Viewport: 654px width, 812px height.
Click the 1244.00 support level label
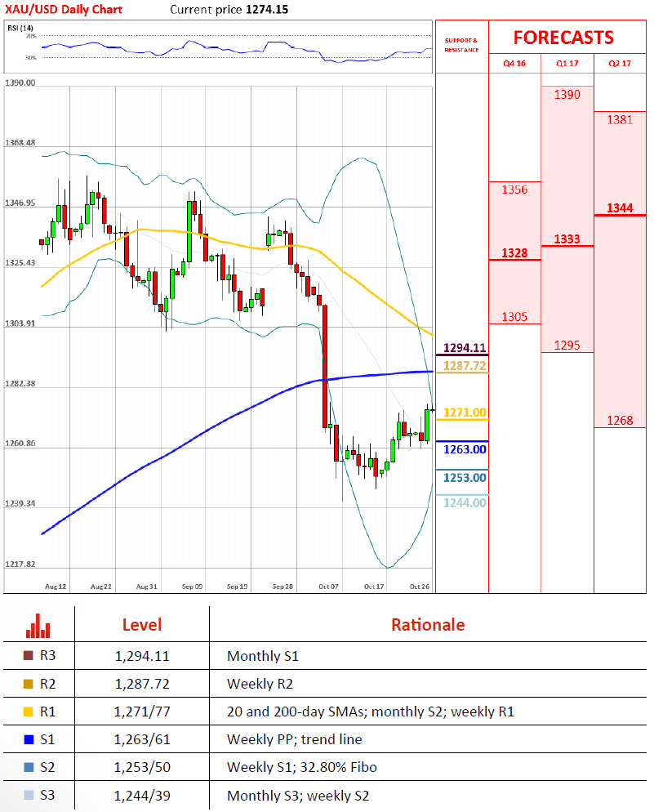coord(465,502)
